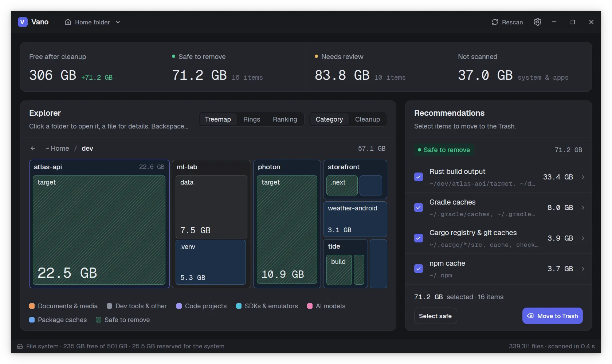This screenshot has height=364, width=612.
Task: Uncheck the Rust build output checkbox
Action: (419, 177)
